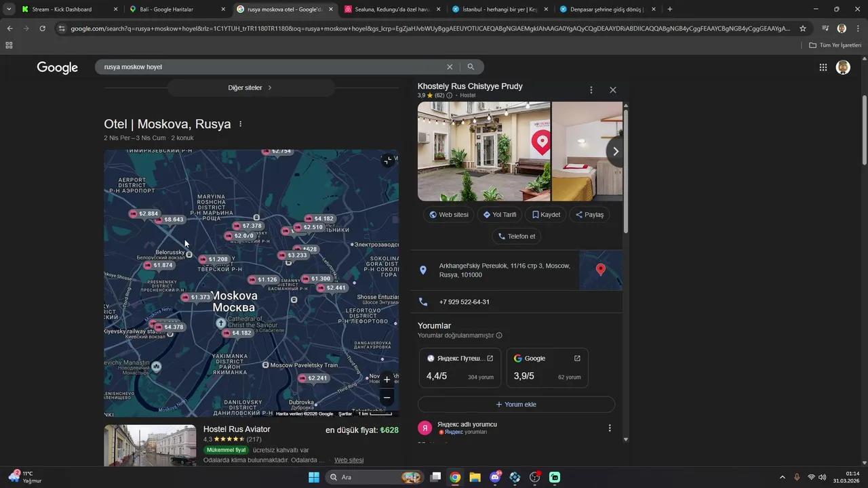Viewport: 868px width, 488px height.
Task: Open the weather widget showing 11°C
Action: pos(25,477)
